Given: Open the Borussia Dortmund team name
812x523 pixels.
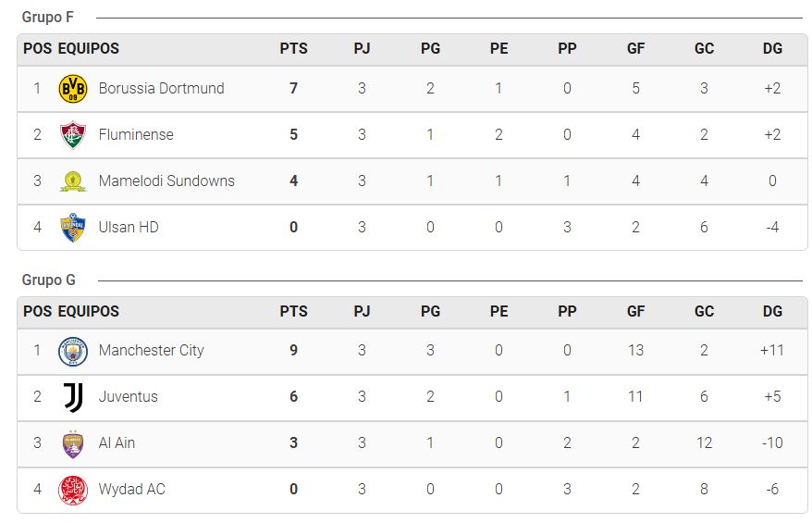Looking at the screenshot, I should (162, 88).
